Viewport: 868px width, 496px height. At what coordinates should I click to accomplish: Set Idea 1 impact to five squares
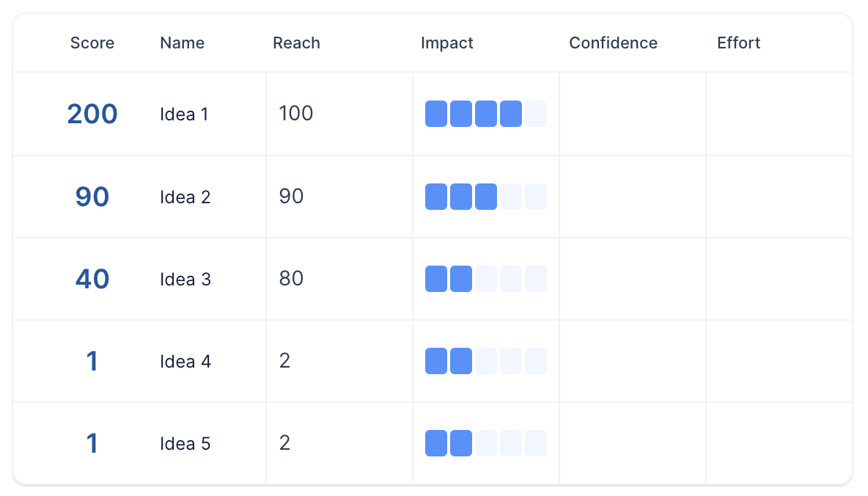coord(536,114)
